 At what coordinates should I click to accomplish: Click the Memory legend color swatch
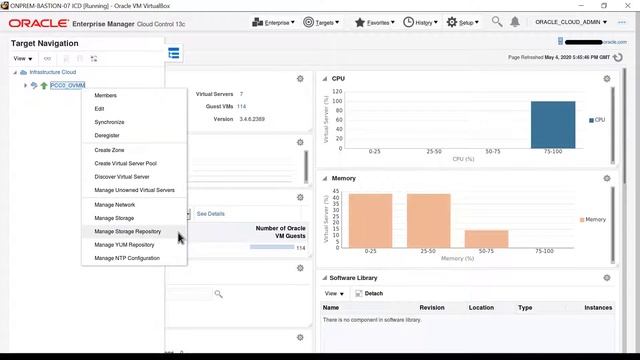click(x=582, y=220)
